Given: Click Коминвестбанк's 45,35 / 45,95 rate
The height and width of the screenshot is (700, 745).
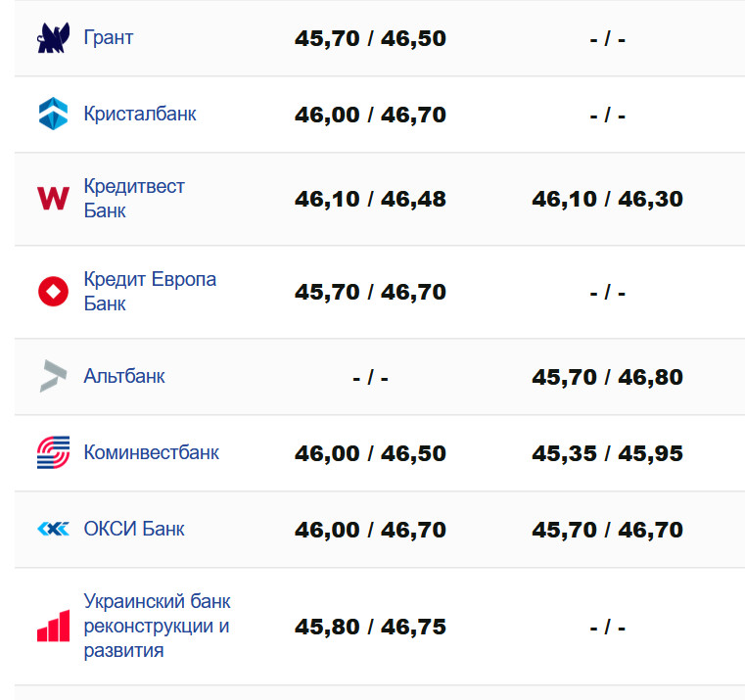Looking at the screenshot, I should tap(607, 453).
